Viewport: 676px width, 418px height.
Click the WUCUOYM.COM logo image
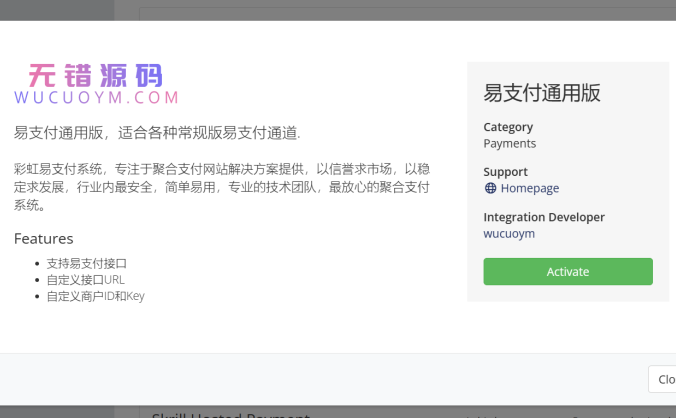[x=97, y=84]
